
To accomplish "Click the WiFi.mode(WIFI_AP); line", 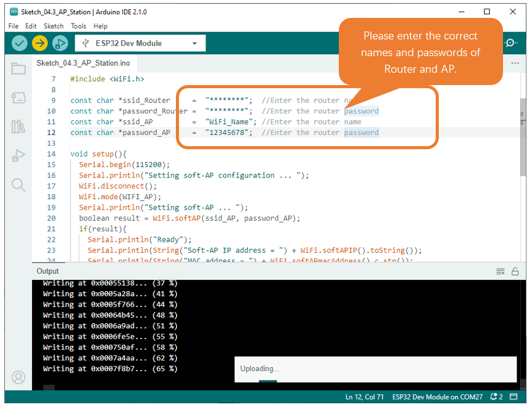I will pyautogui.click(x=120, y=197).
